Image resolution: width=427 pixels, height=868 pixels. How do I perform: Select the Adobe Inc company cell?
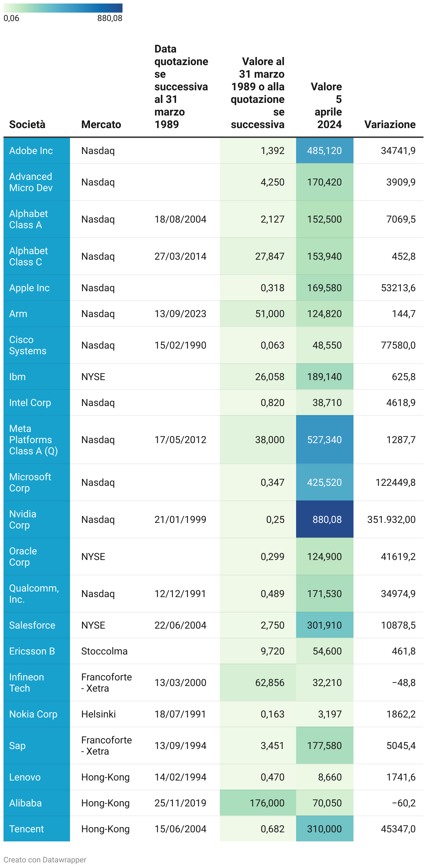click(31, 150)
